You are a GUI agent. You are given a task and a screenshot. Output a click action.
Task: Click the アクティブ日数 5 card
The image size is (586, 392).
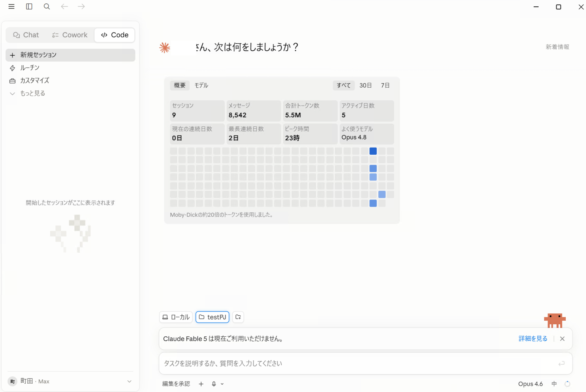coord(367,111)
